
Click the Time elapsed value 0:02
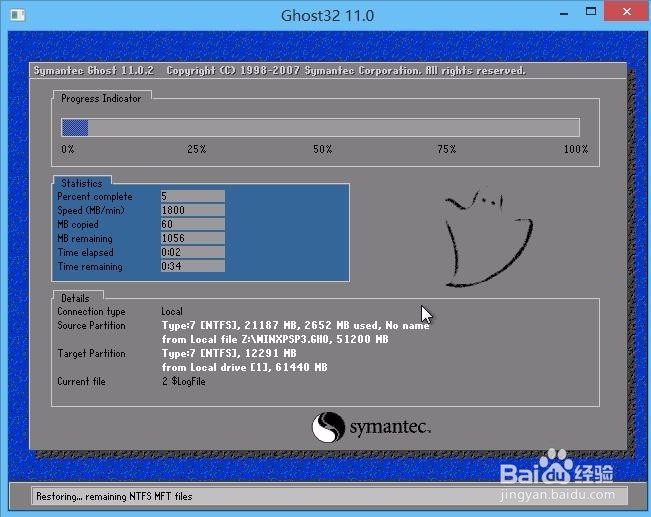click(x=193, y=252)
